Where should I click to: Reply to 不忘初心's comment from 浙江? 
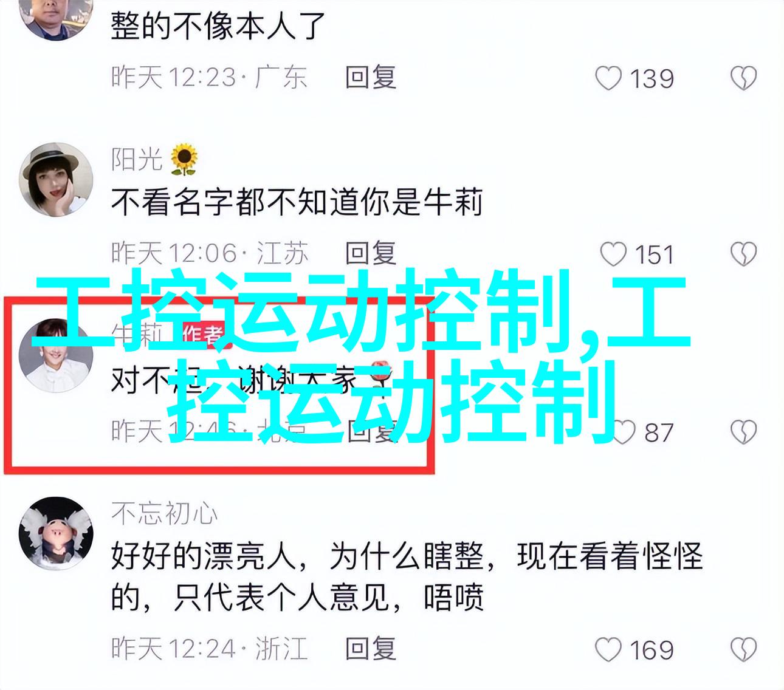pos(371,649)
